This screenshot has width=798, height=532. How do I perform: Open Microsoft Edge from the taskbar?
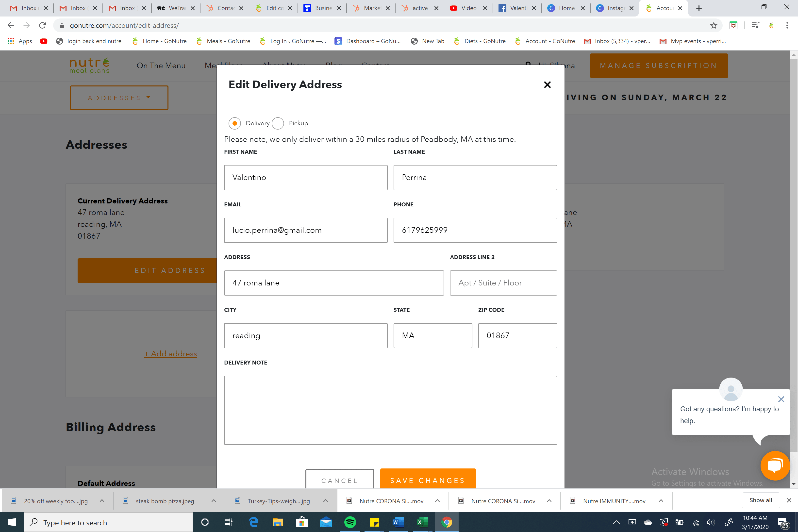click(x=253, y=522)
